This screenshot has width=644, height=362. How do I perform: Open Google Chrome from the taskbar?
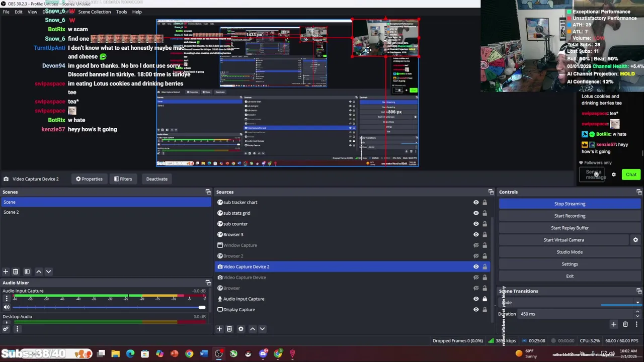(189, 354)
